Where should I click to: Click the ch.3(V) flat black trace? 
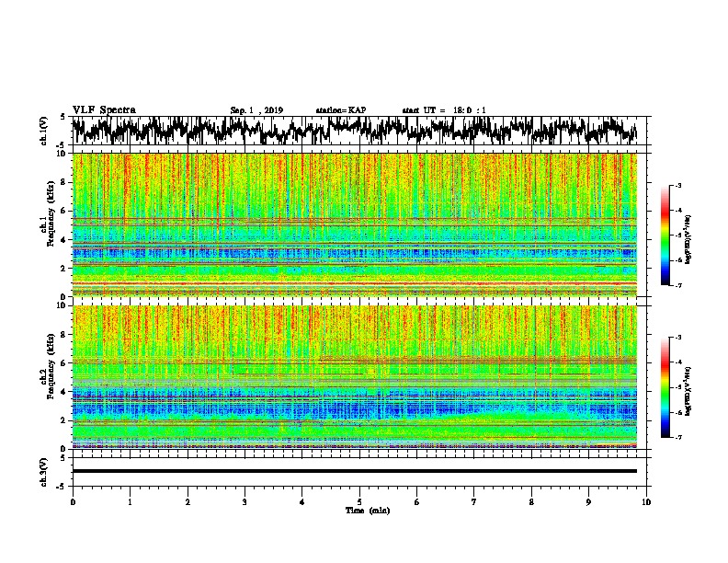[x=354, y=471]
